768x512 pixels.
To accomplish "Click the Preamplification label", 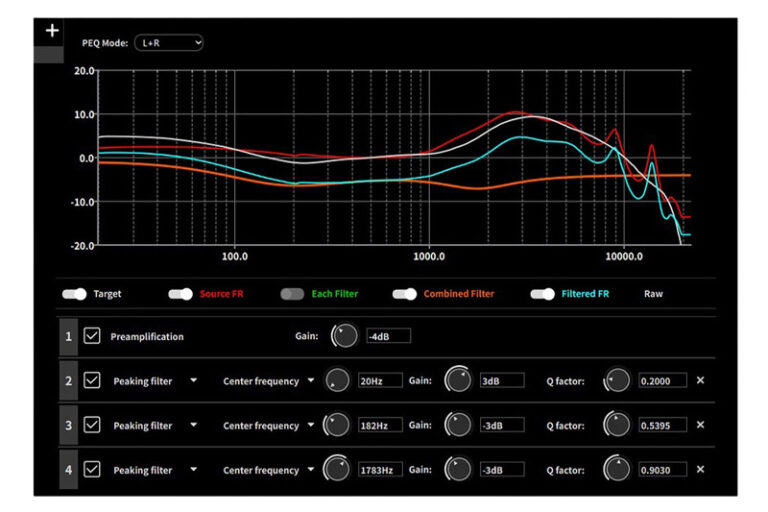I will 147,337.
